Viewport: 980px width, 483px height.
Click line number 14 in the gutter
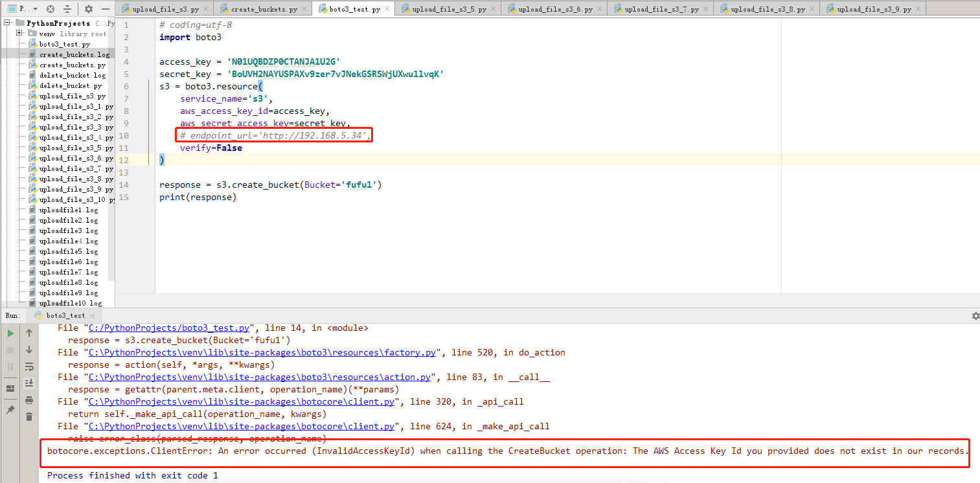125,185
